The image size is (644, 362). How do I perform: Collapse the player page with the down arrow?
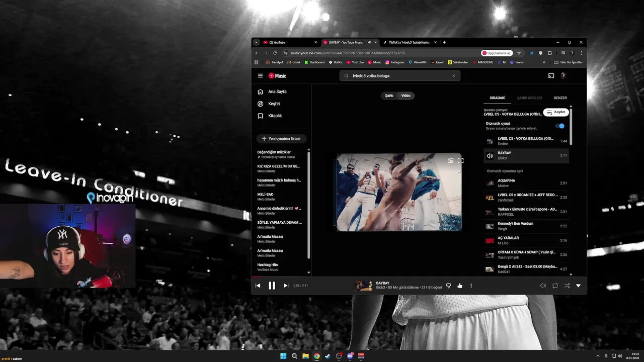(x=578, y=286)
